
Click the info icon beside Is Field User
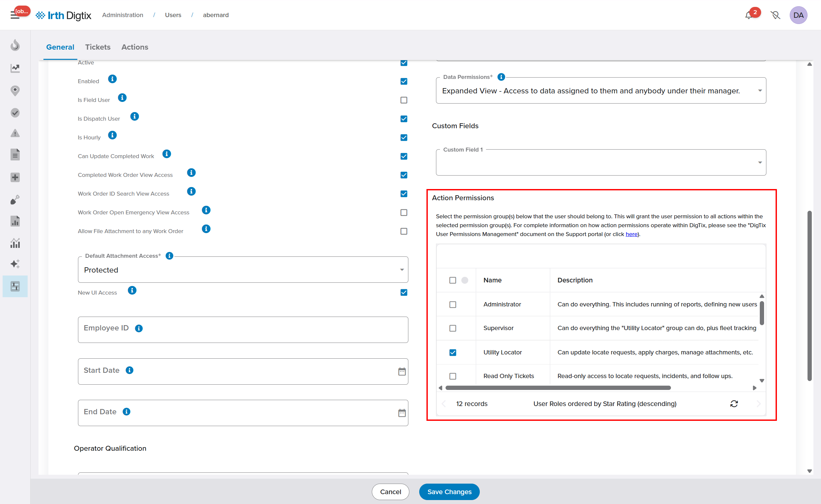pyautogui.click(x=122, y=98)
